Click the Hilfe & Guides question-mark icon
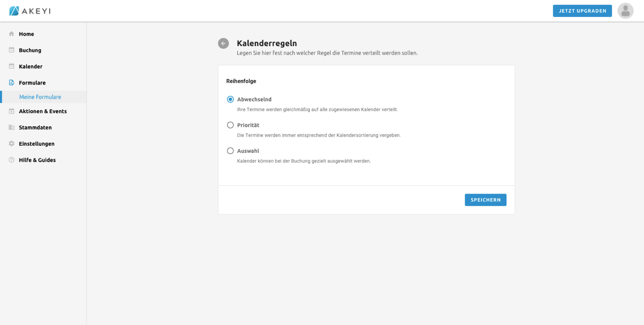 click(12, 160)
